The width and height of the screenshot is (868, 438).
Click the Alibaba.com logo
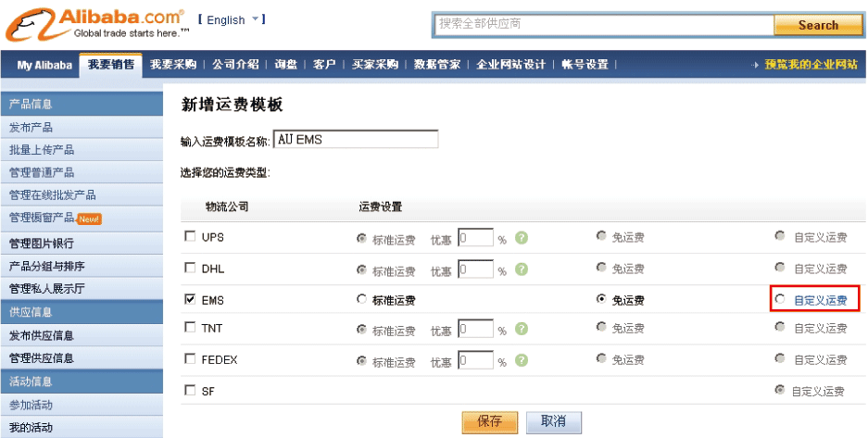coord(97,24)
